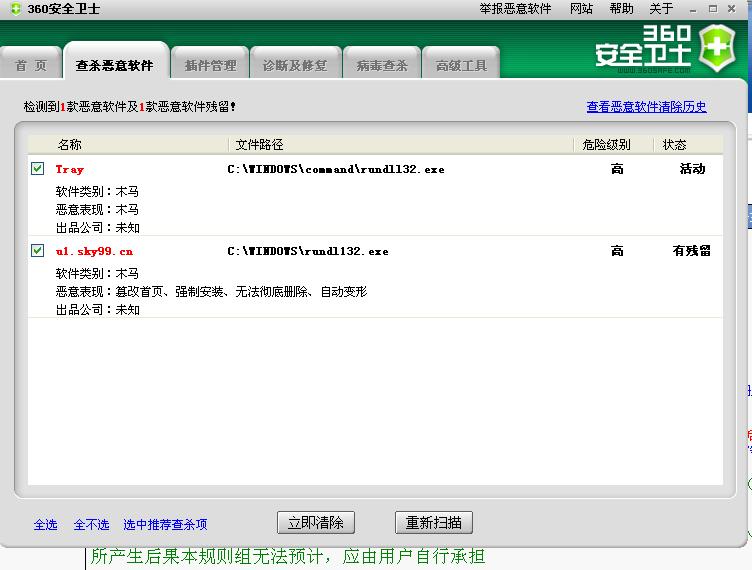Viewport: 752px width, 570px height.
Task: Click the 全不选 link
Action: [x=92, y=524]
